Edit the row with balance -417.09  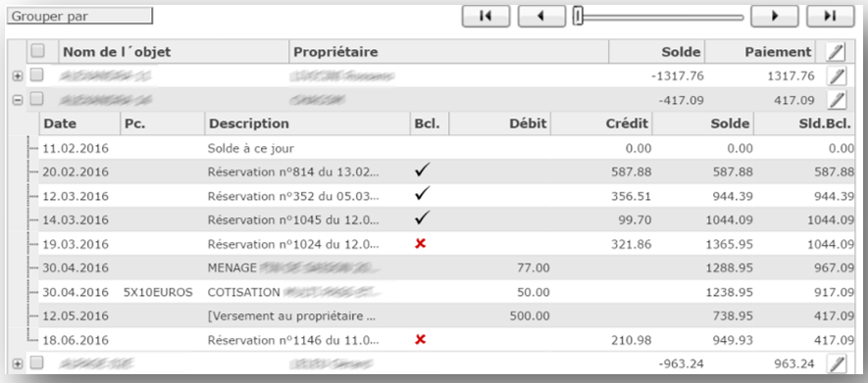point(837,100)
